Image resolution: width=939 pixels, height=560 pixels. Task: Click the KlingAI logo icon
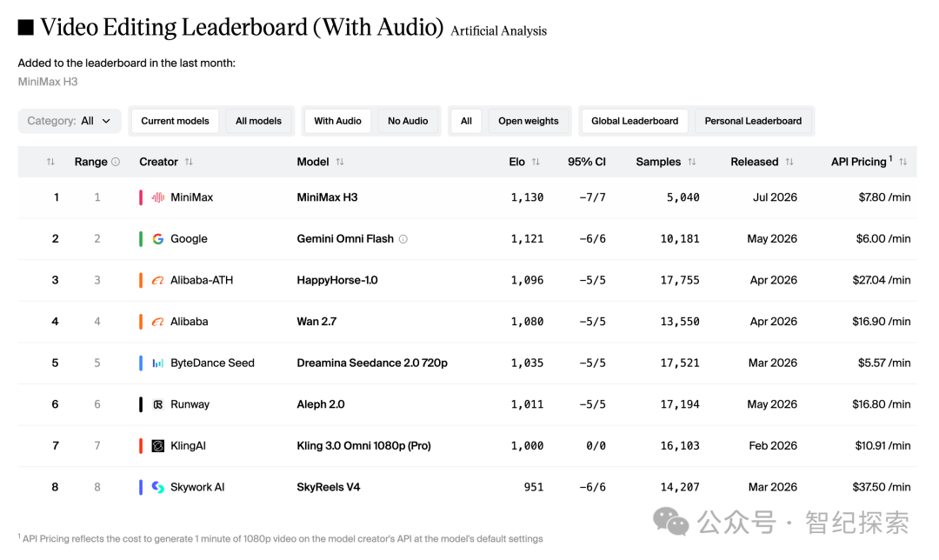click(x=158, y=445)
